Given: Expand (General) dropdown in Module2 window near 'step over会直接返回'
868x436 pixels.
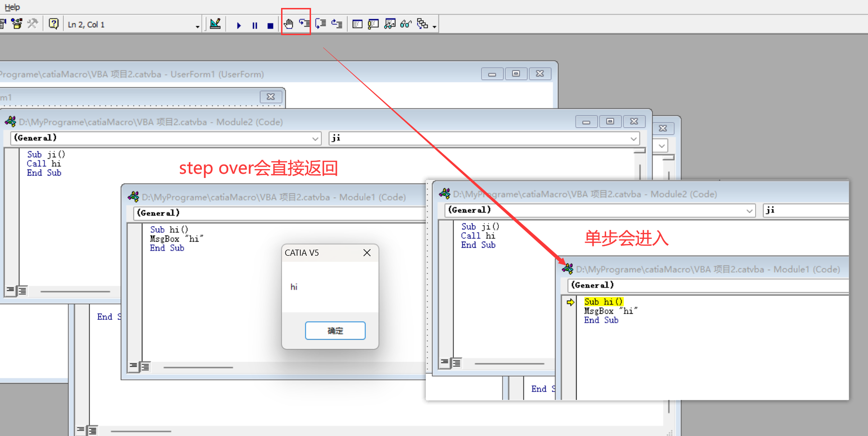Looking at the screenshot, I should tap(316, 138).
